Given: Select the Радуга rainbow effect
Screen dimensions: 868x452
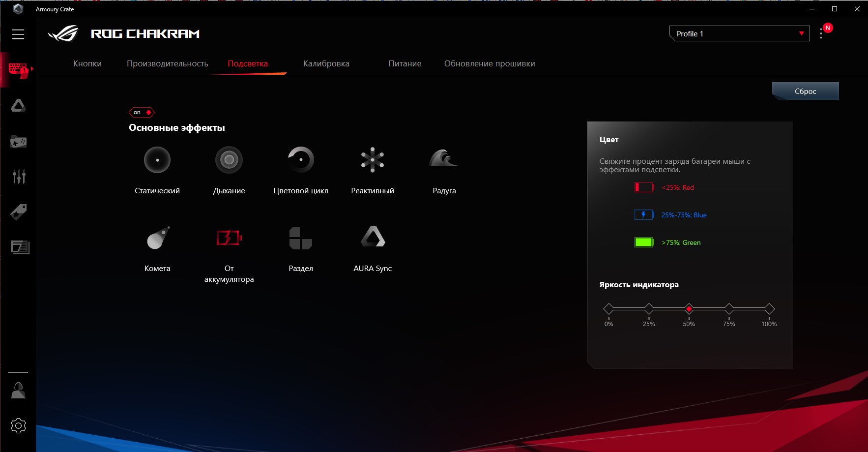Looking at the screenshot, I should (x=444, y=158).
